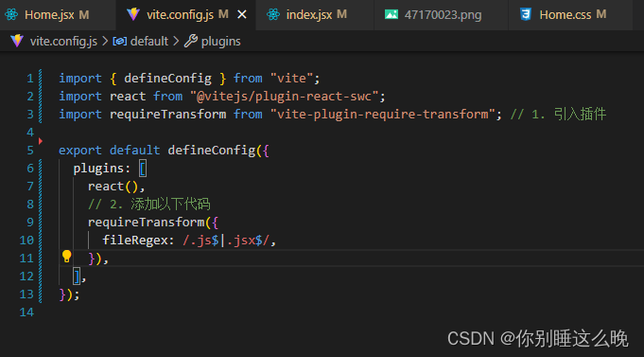Click the symbol icon before default breadcrumb

coord(119,41)
